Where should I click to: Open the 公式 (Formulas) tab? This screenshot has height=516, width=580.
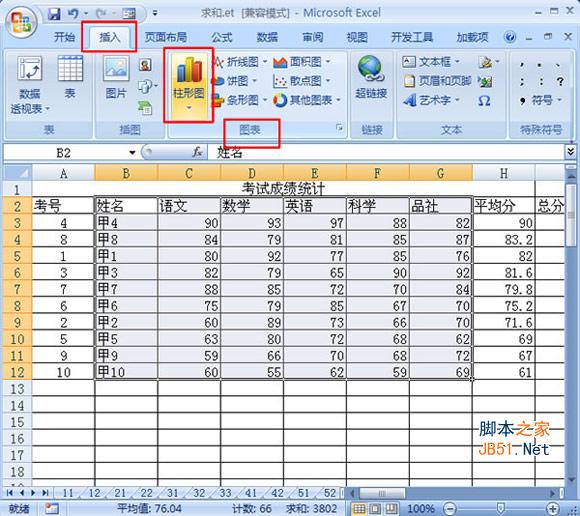[221, 37]
